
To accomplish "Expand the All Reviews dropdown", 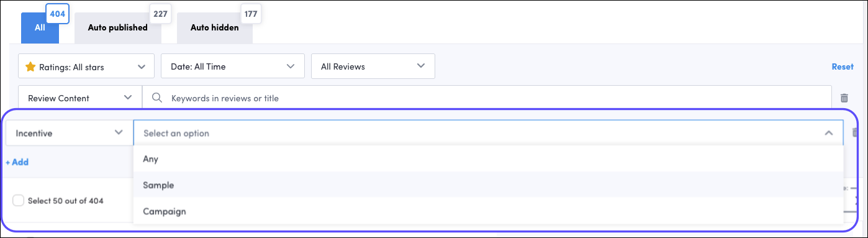I will (373, 66).
